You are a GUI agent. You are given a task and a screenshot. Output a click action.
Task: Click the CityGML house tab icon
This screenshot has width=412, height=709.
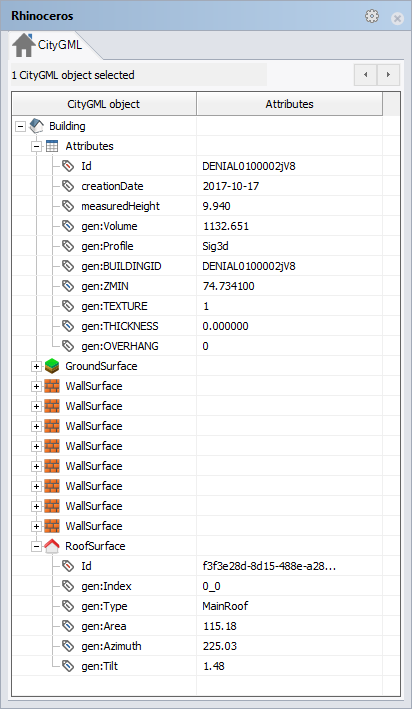tap(24, 45)
